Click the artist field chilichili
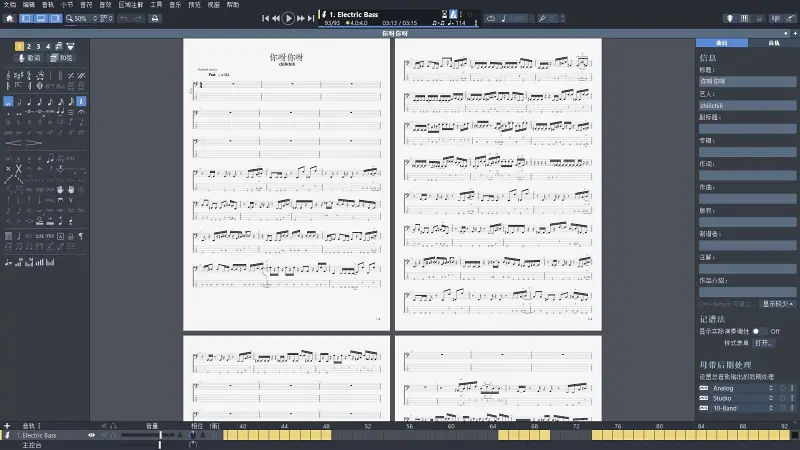Image resolution: width=800 pixels, height=450 pixels. coord(747,106)
